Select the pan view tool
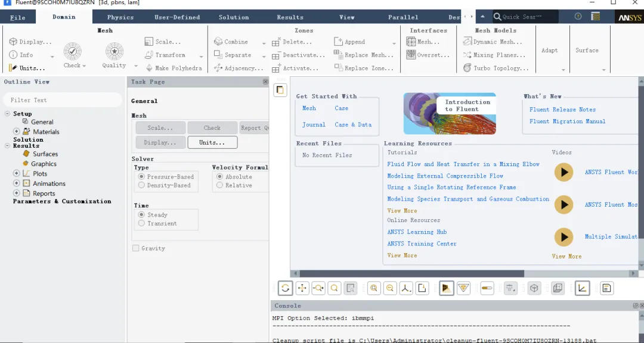This screenshot has height=343, width=644. (302, 288)
